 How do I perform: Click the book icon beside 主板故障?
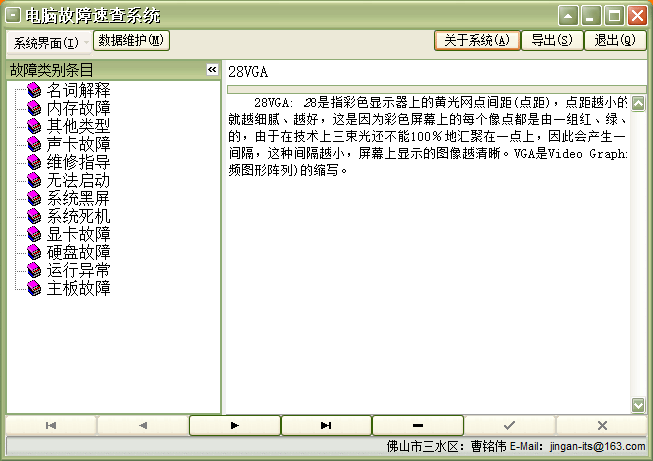[x=34, y=288]
